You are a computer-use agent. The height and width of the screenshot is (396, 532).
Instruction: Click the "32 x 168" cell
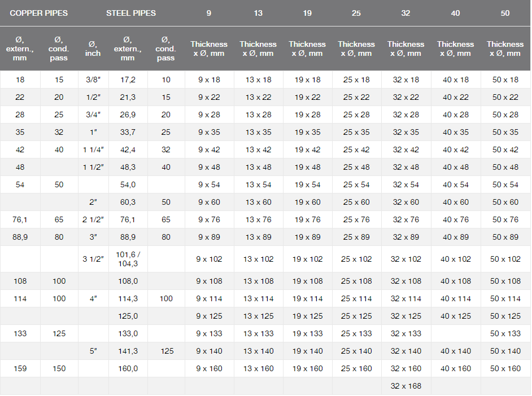point(405,386)
